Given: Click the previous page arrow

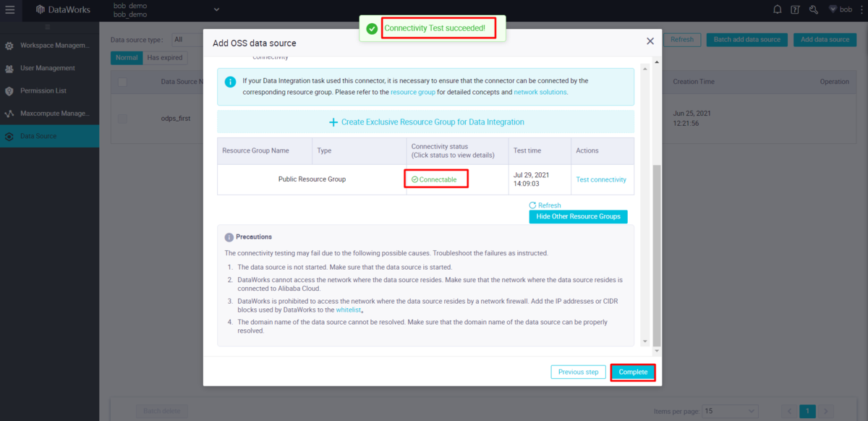Looking at the screenshot, I should [789, 410].
